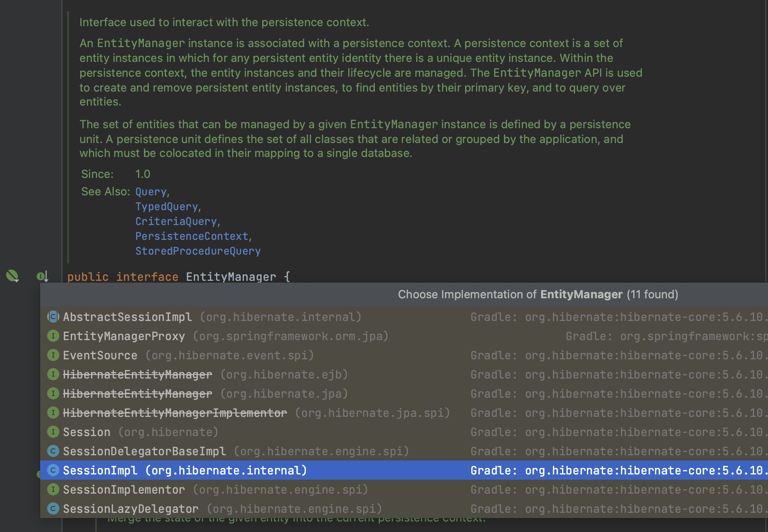This screenshot has height=532, width=768.
Task: Click the EntityManager interface name
Action: 231,276
